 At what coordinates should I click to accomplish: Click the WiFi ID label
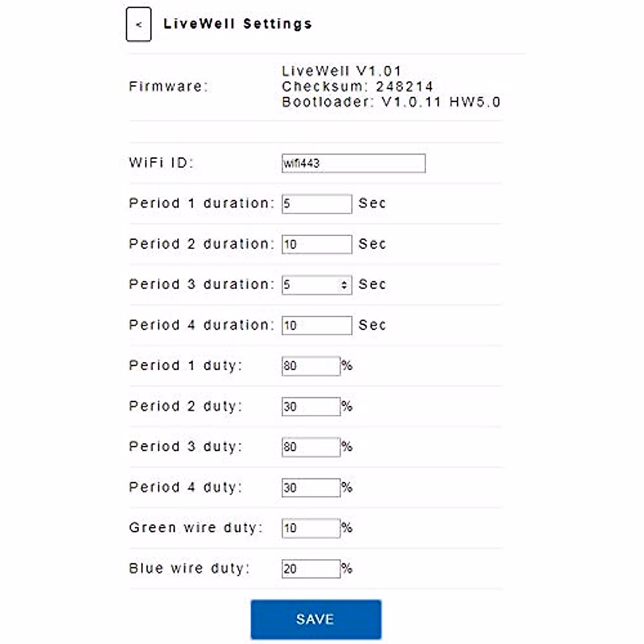click(160, 163)
